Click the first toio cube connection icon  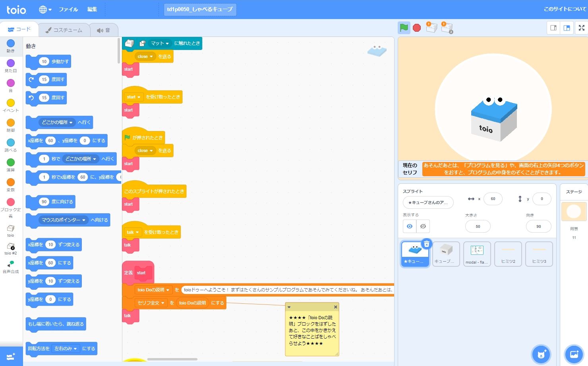(431, 27)
